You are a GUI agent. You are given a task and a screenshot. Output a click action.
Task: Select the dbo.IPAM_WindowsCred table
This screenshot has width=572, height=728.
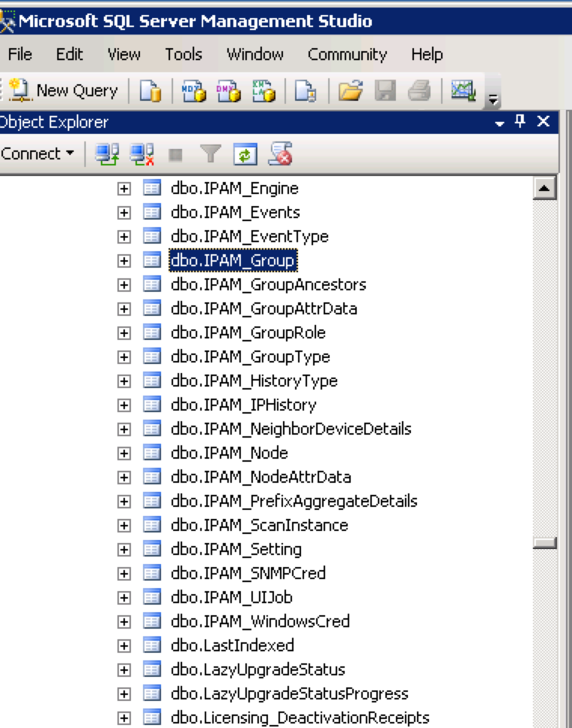tap(260, 622)
